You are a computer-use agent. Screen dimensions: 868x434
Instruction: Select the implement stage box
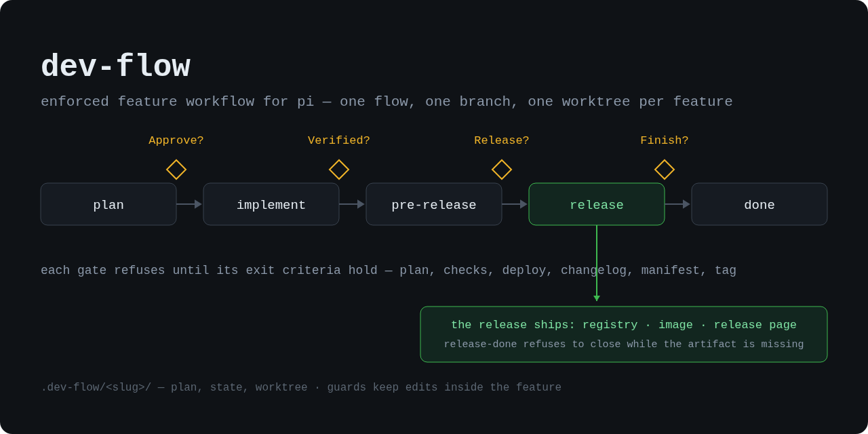tap(271, 204)
